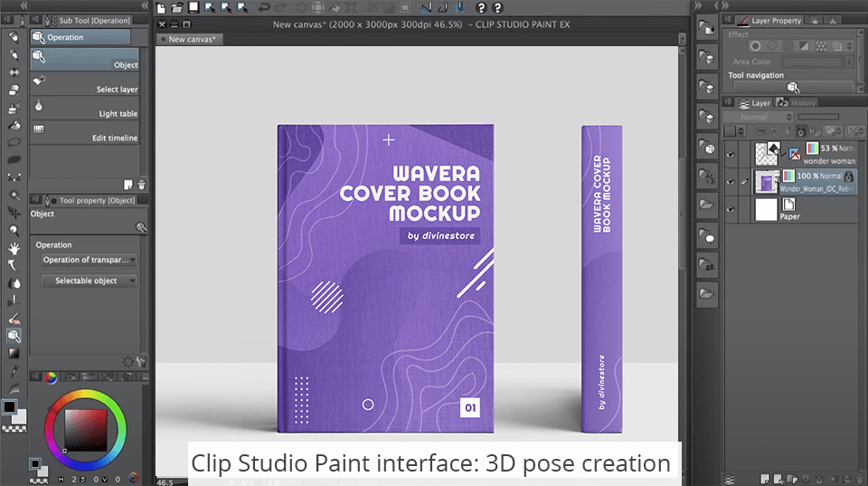Image resolution: width=868 pixels, height=486 pixels.
Task: Open the Normal blending mode dropdown
Action: (x=759, y=118)
